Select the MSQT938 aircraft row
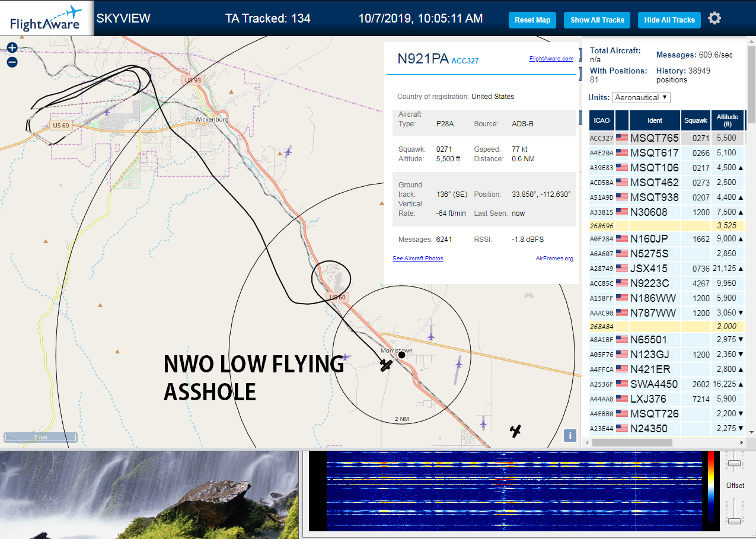The image size is (756, 539). point(666,197)
